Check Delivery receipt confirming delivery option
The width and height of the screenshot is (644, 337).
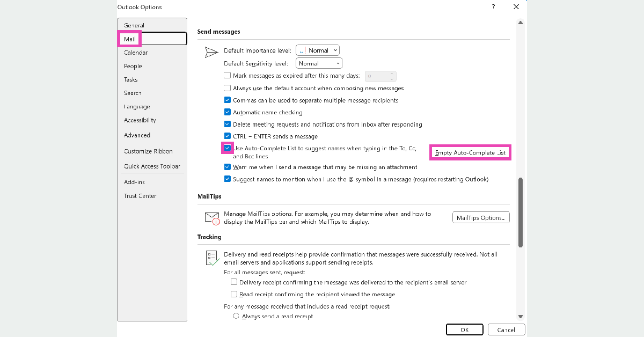pyautogui.click(x=234, y=282)
